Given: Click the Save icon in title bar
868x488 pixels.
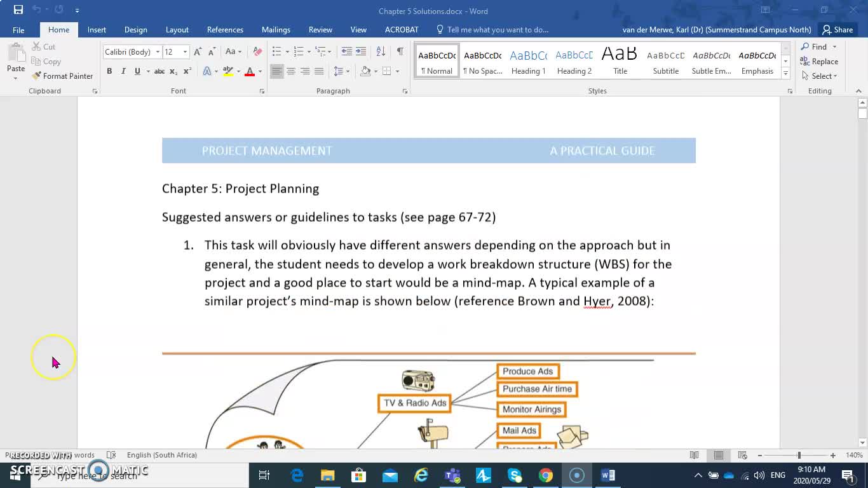Looking at the screenshot, I should (18, 10).
